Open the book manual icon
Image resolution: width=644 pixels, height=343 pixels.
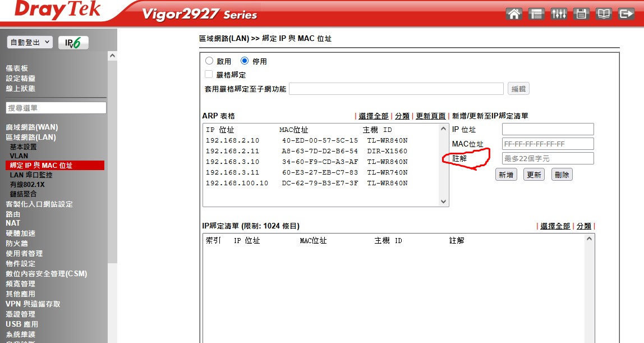point(604,14)
